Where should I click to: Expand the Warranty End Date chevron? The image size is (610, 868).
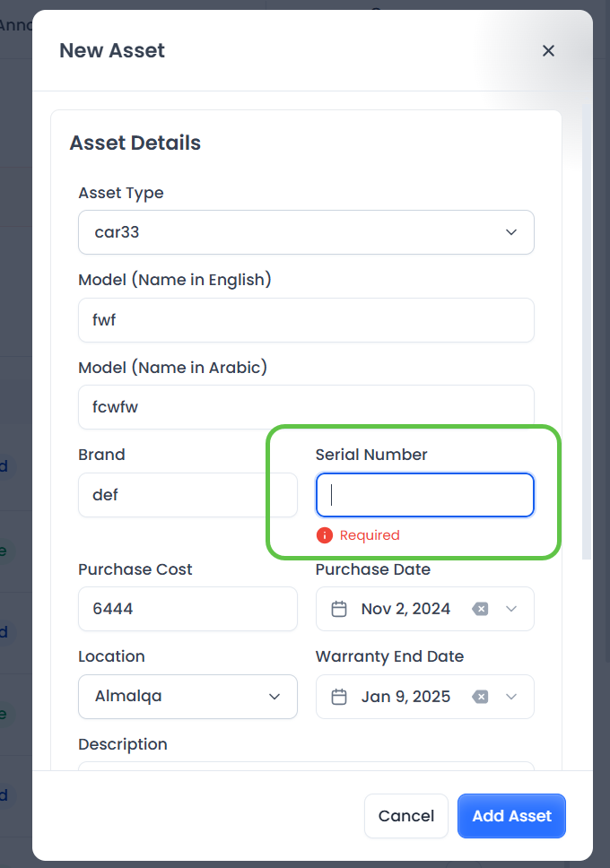(x=511, y=697)
